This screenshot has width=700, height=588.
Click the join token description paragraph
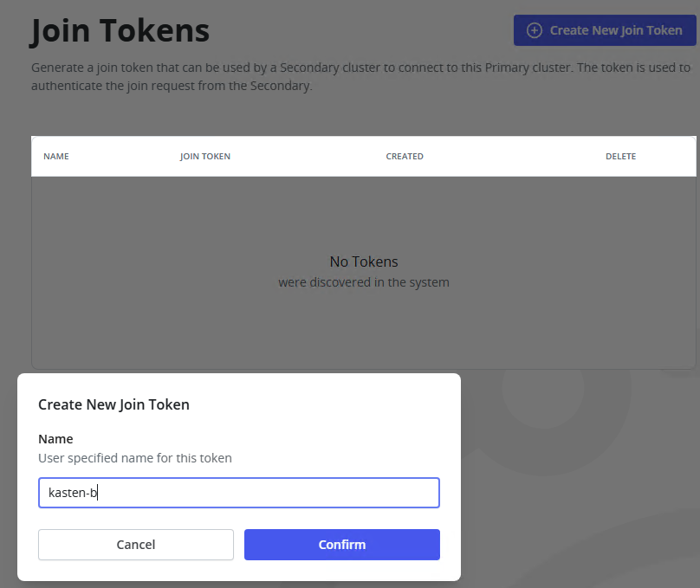coord(360,76)
